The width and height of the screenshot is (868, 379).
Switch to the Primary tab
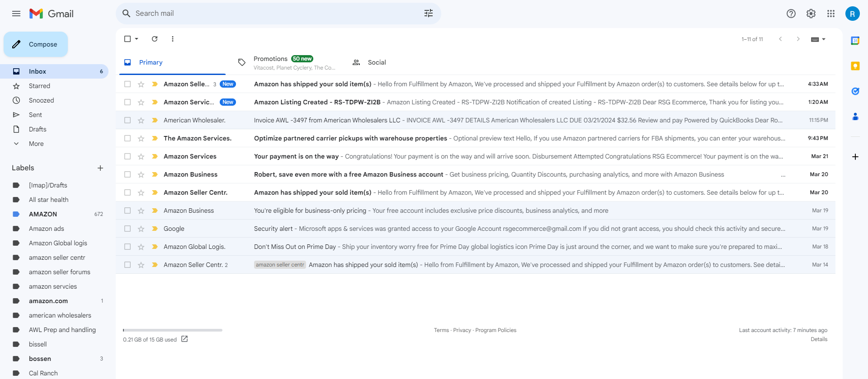point(172,63)
